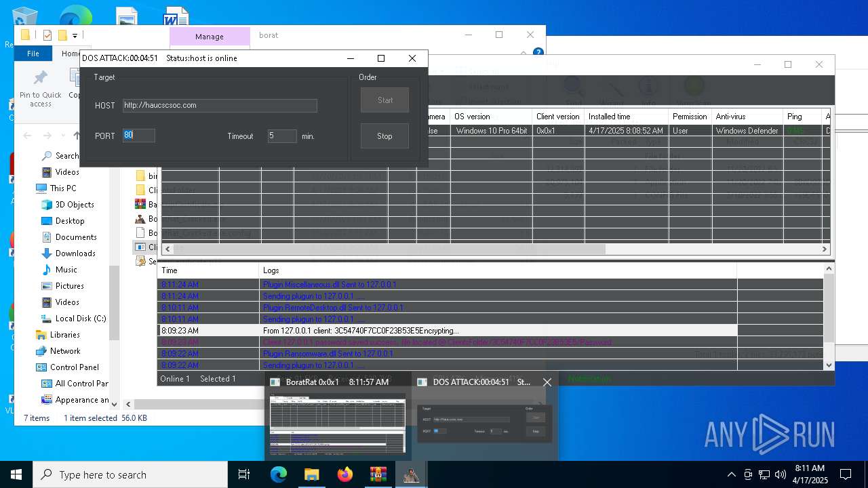The image size is (868, 488).
Task: Click navigation pane scrollbar thumb
Action: [x=114, y=302]
